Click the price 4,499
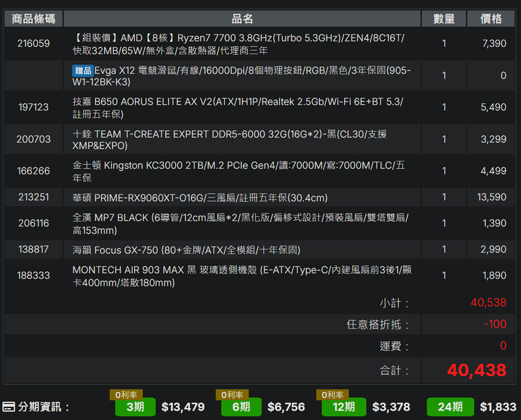 (494, 171)
